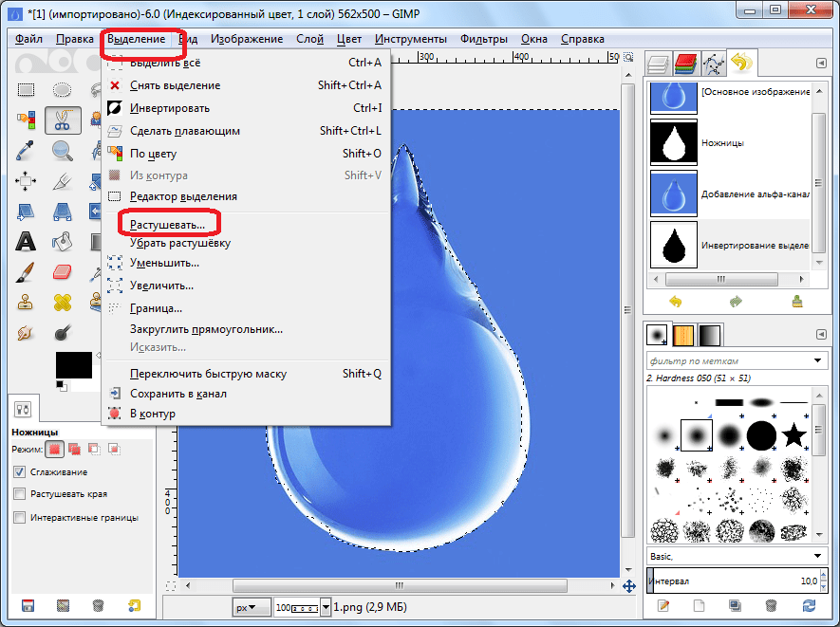Open the zoom percentage dropdown

coord(326,607)
